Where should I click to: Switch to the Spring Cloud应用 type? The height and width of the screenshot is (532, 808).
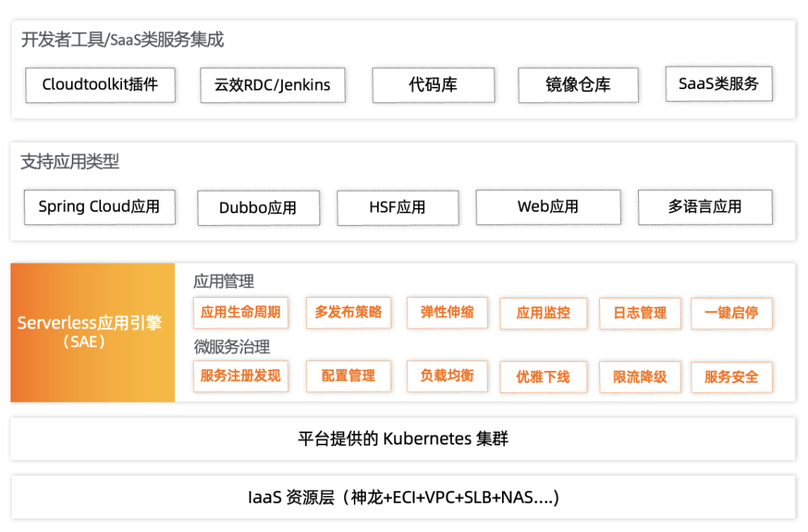click(x=100, y=207)
